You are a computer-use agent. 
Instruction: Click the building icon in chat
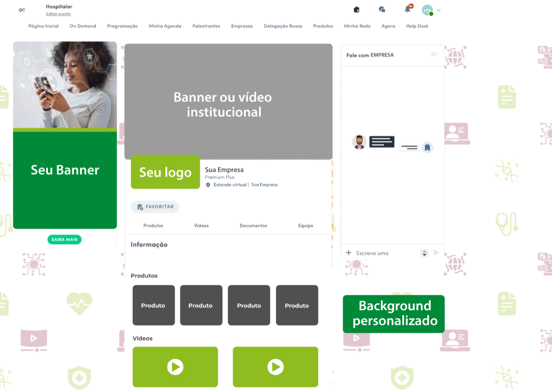tap(427, 147)
